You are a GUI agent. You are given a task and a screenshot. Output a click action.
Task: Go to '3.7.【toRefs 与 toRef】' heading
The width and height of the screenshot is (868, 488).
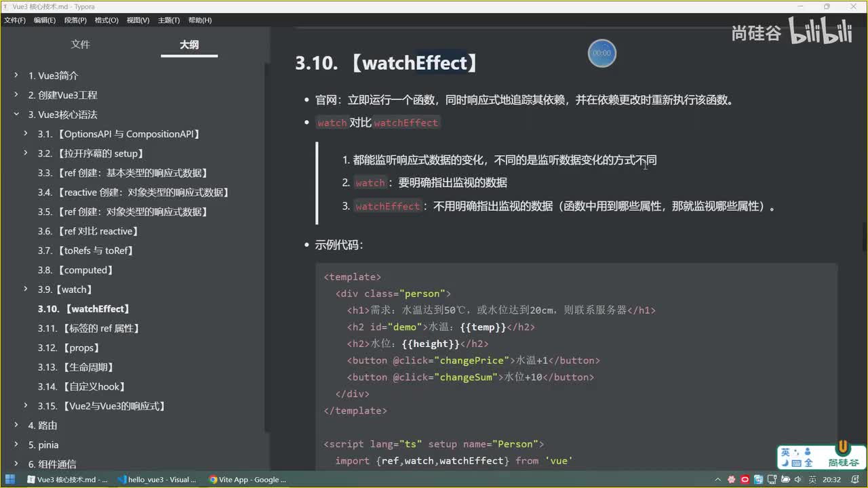86,251
